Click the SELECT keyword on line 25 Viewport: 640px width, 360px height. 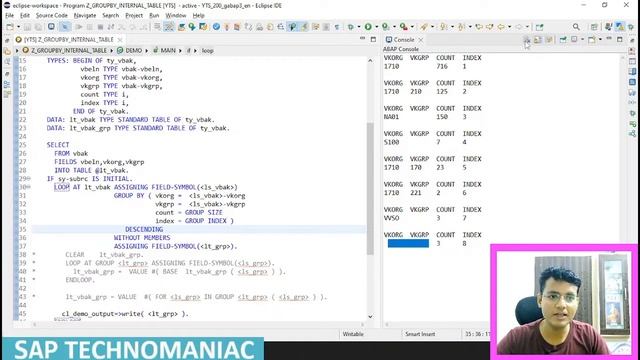[58, 145]
